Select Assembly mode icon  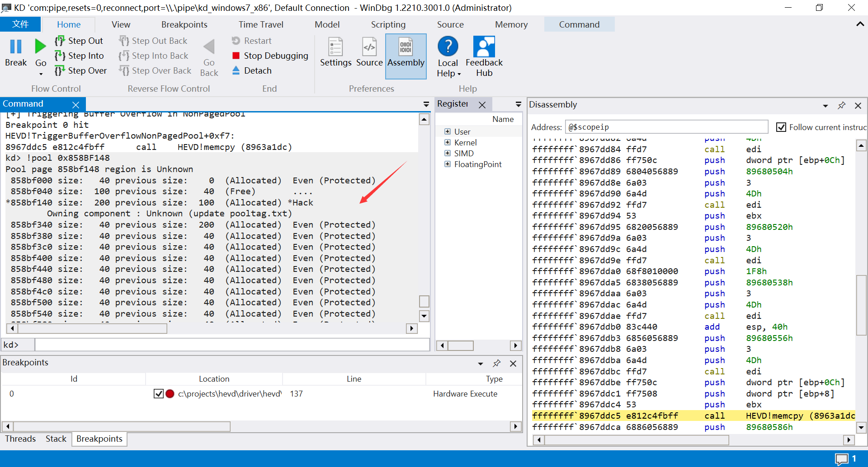pos(406,47)
